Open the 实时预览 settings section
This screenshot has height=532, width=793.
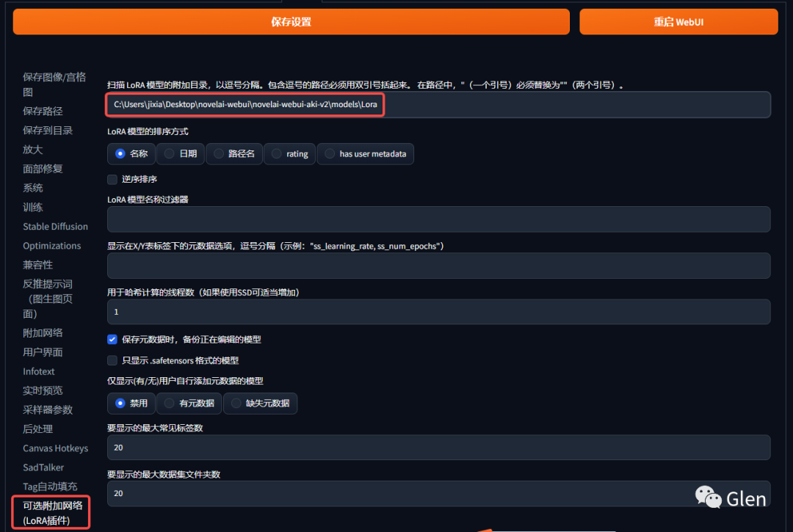click(43, 390)
